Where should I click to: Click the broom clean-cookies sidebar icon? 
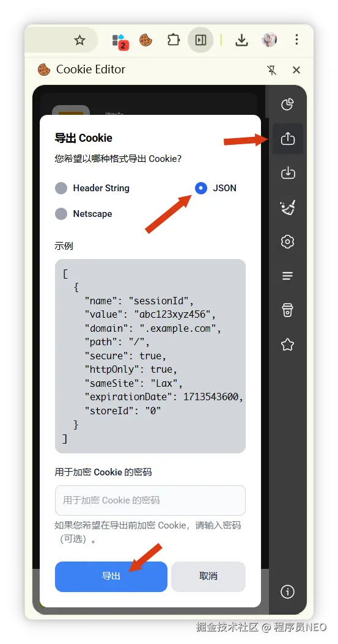[287, 207]
